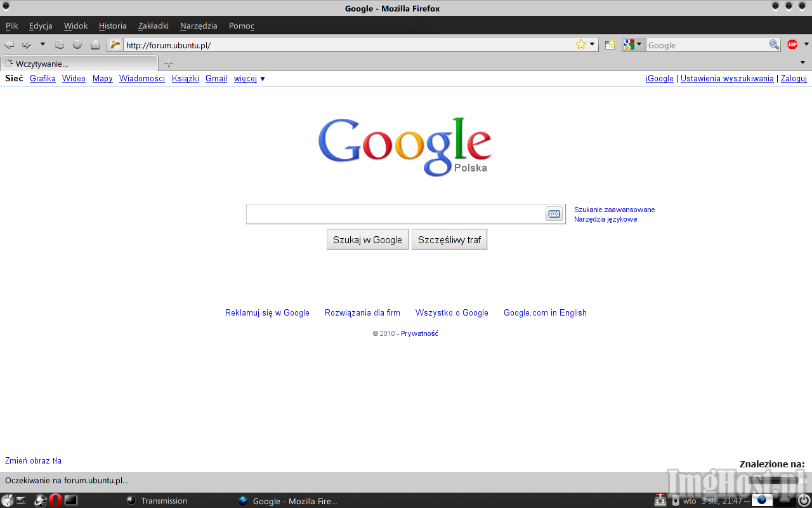
Task: Reload the current page
Action: [x=60, y=44]
